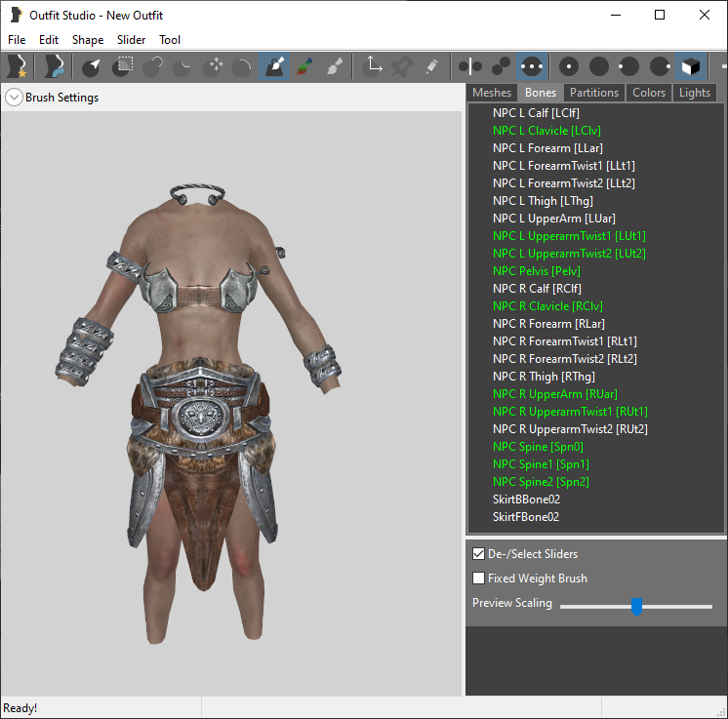728x719 pixels.
Task: Select bone NPC R UpperarmTwist1 [RUt1]
Action: coord(570,412)
